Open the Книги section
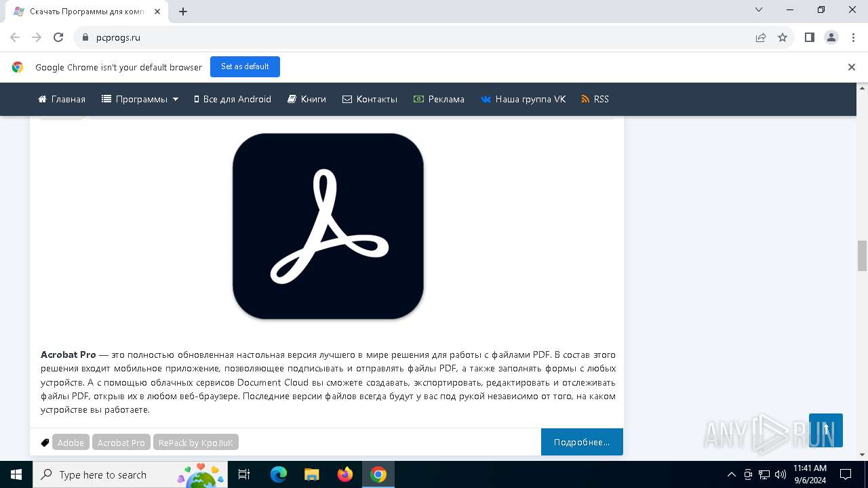Viewport: 868px width, 488px height. click(x=307, y=99)
